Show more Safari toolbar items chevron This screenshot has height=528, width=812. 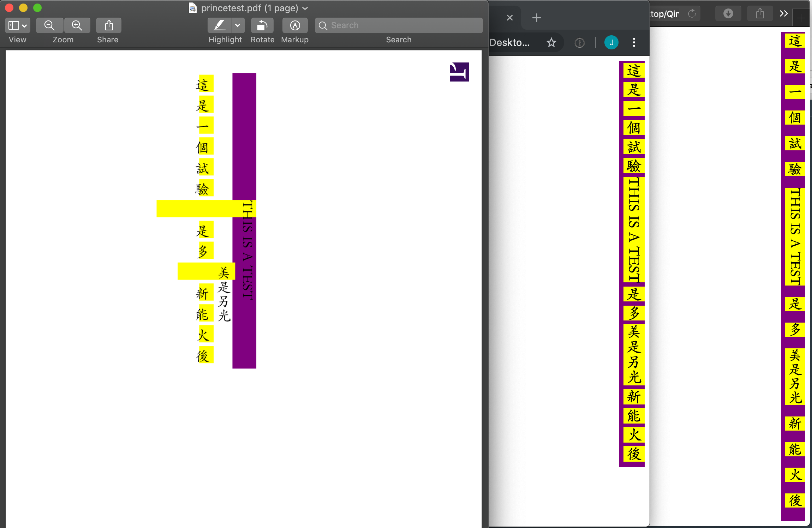pyautogui.click(x=783, y=14)
